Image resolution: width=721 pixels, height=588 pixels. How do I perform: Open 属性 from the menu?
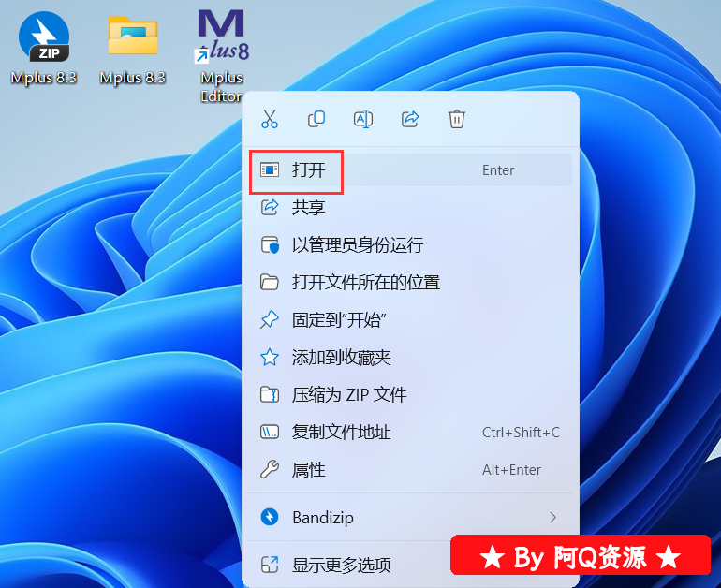(410, 470)
